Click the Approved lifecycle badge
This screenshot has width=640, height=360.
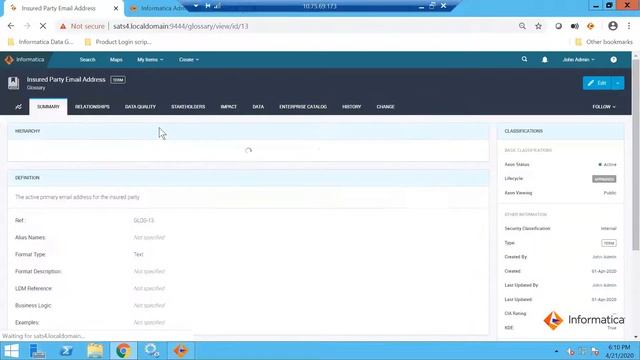604,179
